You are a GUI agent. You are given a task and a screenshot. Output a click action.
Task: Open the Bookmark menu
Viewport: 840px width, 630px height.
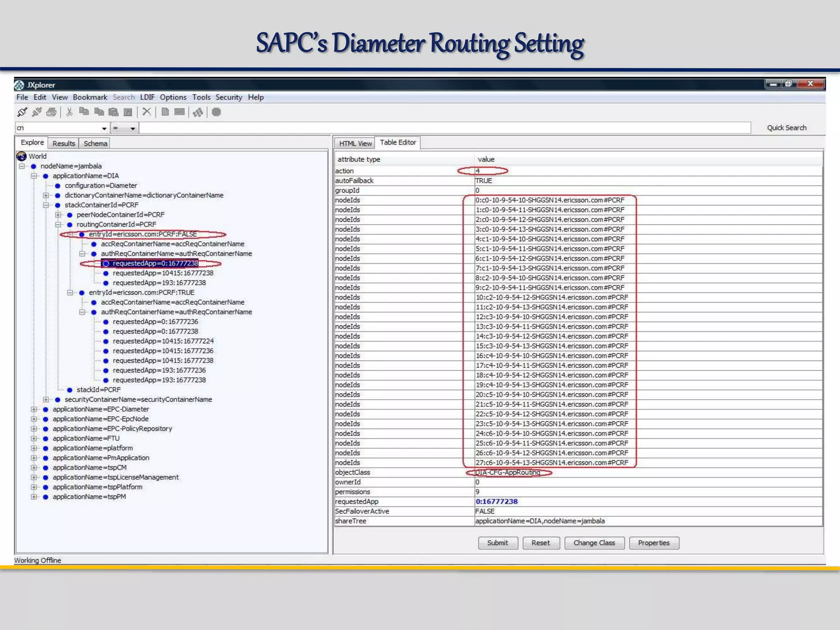(90, 97)
